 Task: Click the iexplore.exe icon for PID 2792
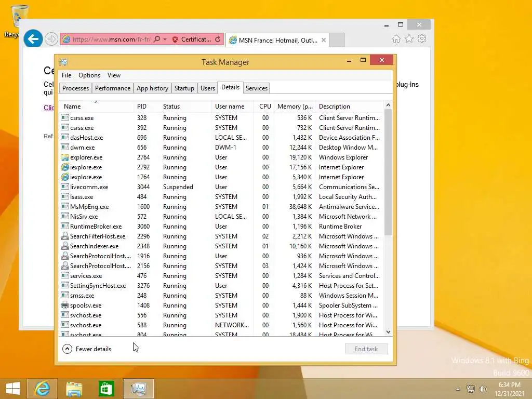pos(65,167)
